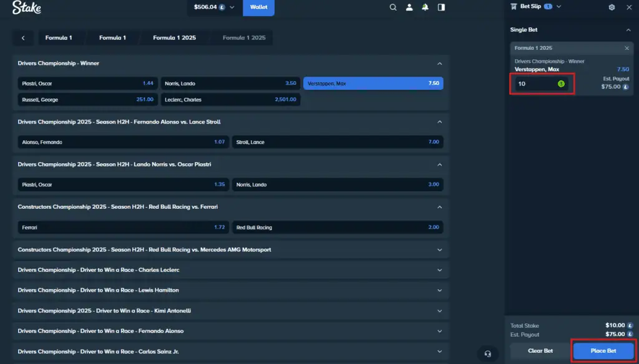This screenshot has height=364, width=639.
Task: Go back using the left arrow button
Action: (23, 38)
